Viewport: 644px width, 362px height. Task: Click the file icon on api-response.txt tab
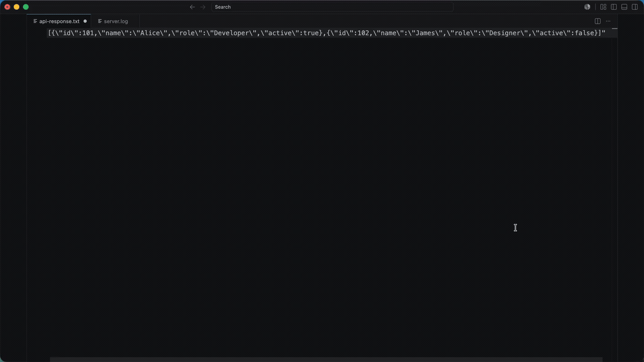(35, 21)
